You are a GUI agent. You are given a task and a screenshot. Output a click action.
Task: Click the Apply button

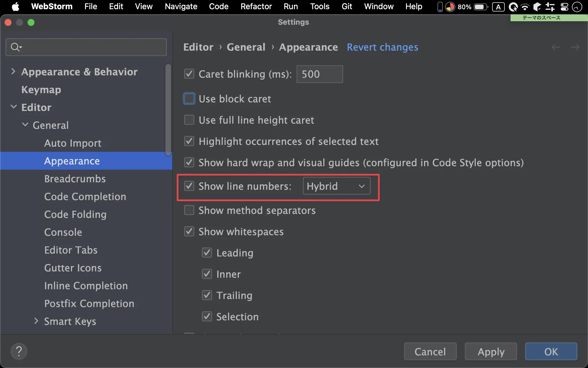point(491,351)
